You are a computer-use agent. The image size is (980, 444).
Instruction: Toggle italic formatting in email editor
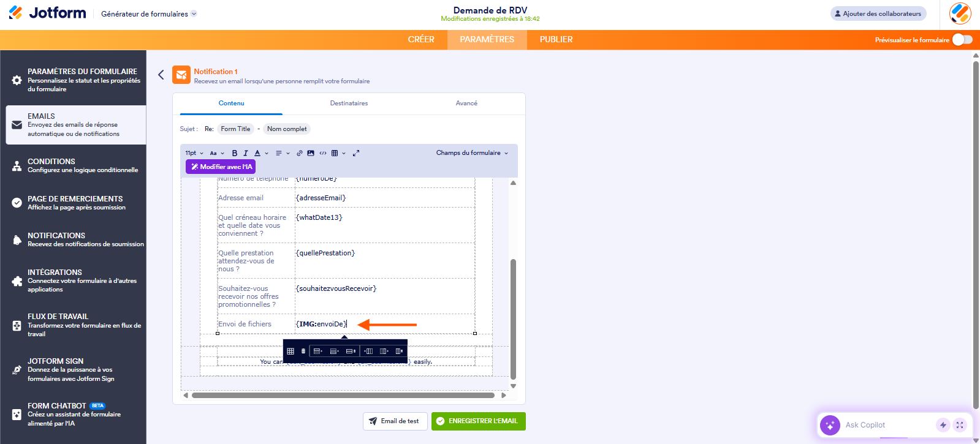(246, 153)
